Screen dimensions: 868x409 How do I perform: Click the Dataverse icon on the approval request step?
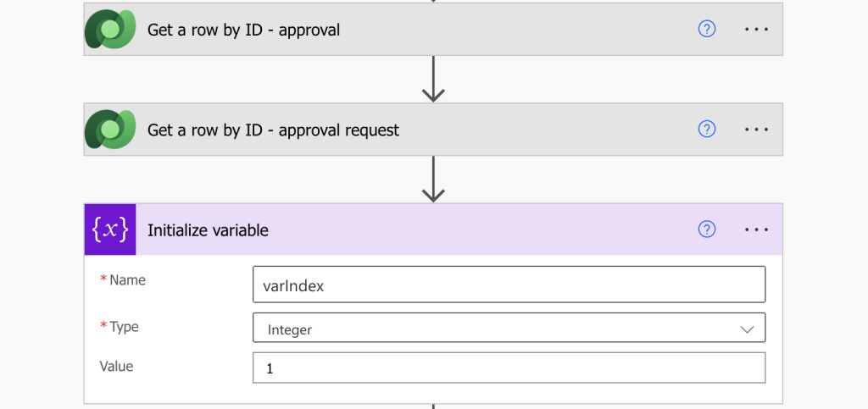click(x=110, y=130)
